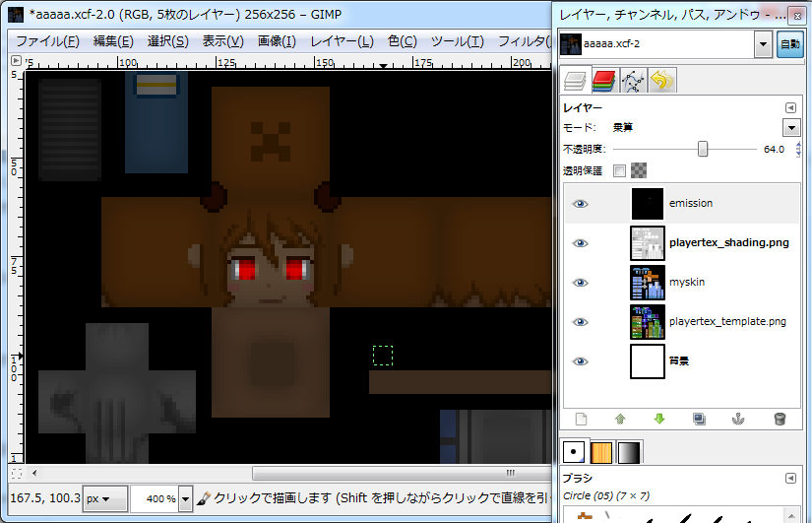Switch to the Undo history tab icon
The image size is (812, 523).
tap(661, 81)
